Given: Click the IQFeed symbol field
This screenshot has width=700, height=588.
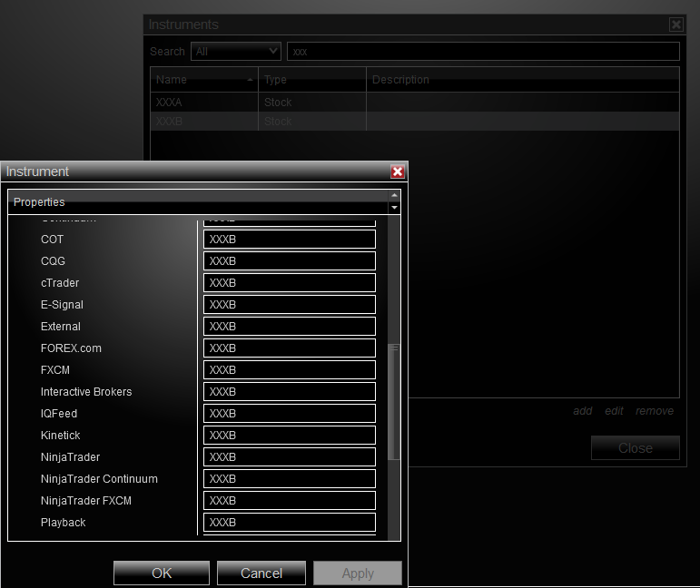Looking at the screenshot, I should tap(290, 414).
